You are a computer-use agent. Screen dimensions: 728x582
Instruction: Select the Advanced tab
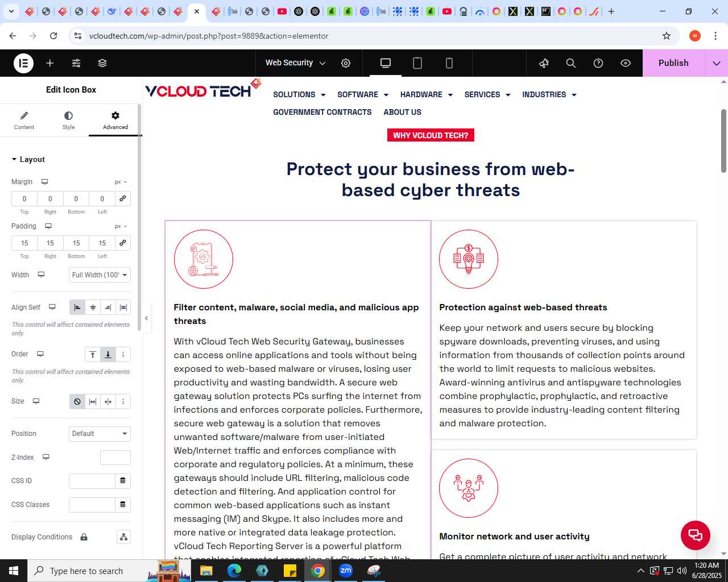pyautogui.click(x=115, y=120)
